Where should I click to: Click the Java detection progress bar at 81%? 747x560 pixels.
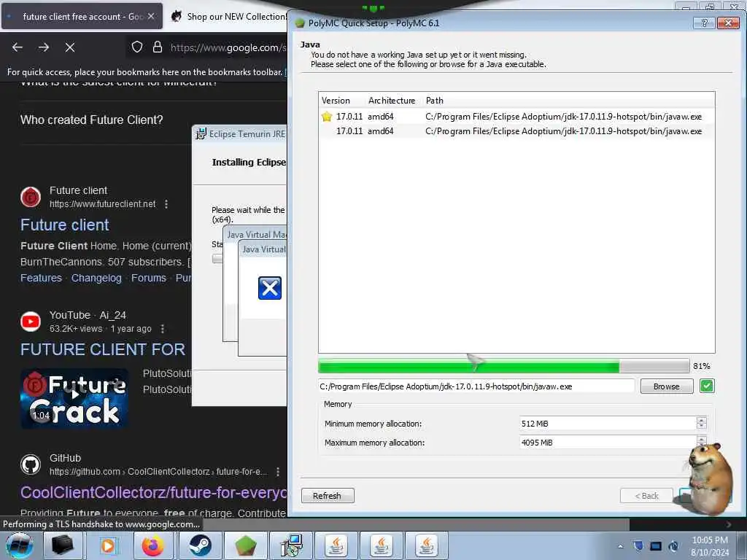pyautogui.click(x=504, y=366)
